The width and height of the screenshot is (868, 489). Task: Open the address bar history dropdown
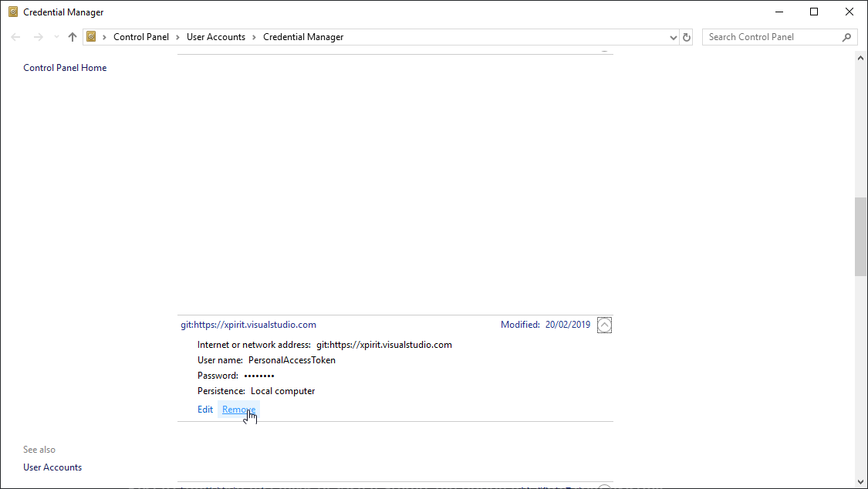(x=673, y=38)
